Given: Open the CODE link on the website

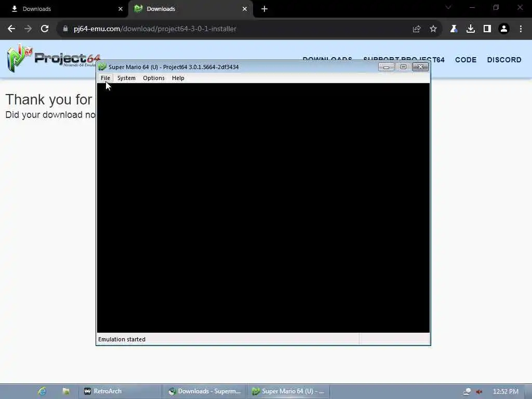Looking at the screenshot, I should point(465,60).
